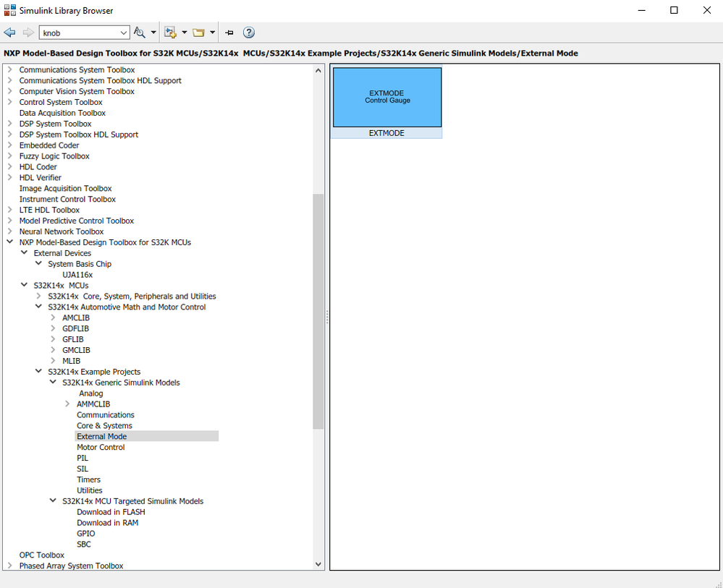Expand HDL Verifier node

(10, 177)
